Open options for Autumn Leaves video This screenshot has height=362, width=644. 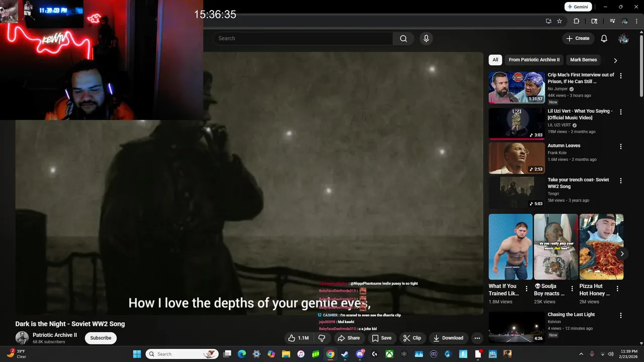(620, 147)
